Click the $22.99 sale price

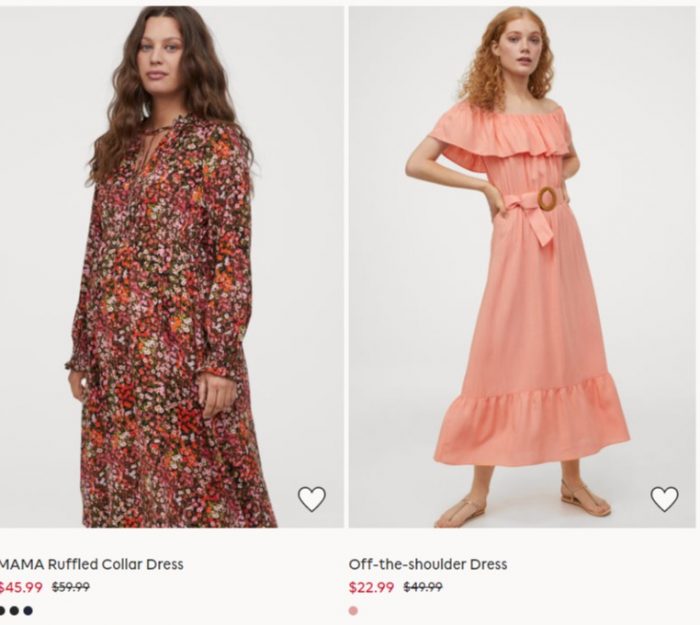(x=371, y=587)
